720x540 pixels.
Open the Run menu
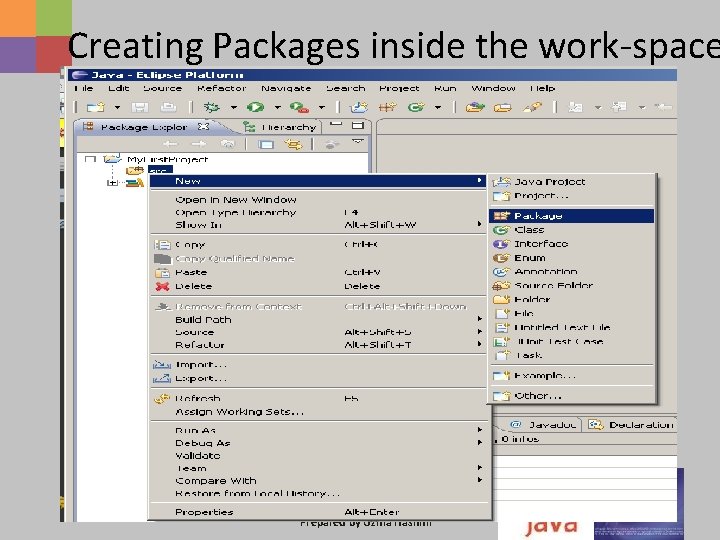point(445,88)
